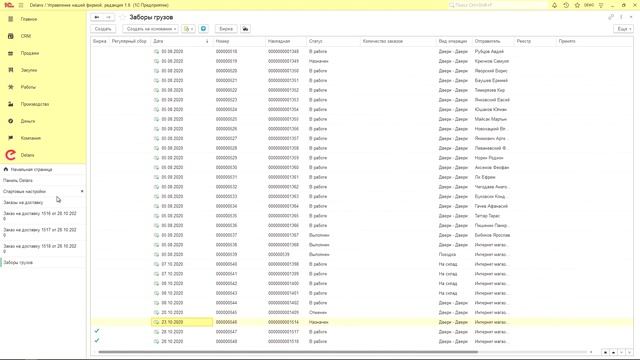Viewport: 640px width, 360px height.
Task: Open the Продажи section label
Action: tap(30, 53)
